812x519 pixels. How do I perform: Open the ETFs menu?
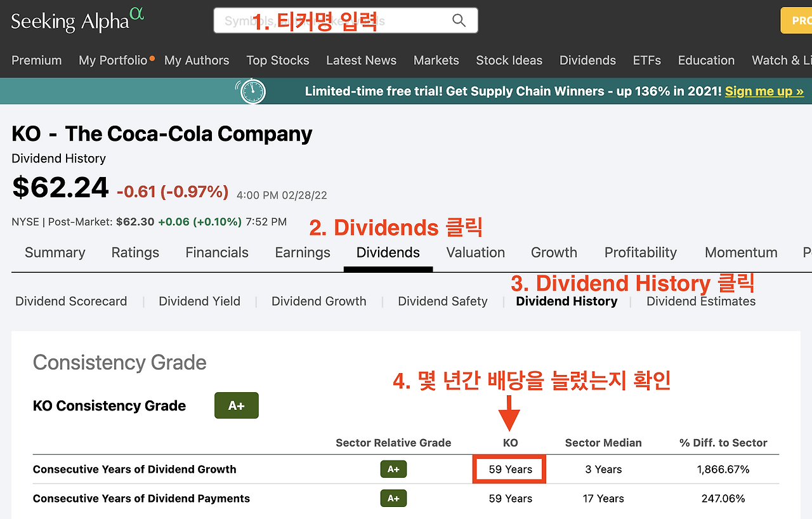[x=646, y=60]
